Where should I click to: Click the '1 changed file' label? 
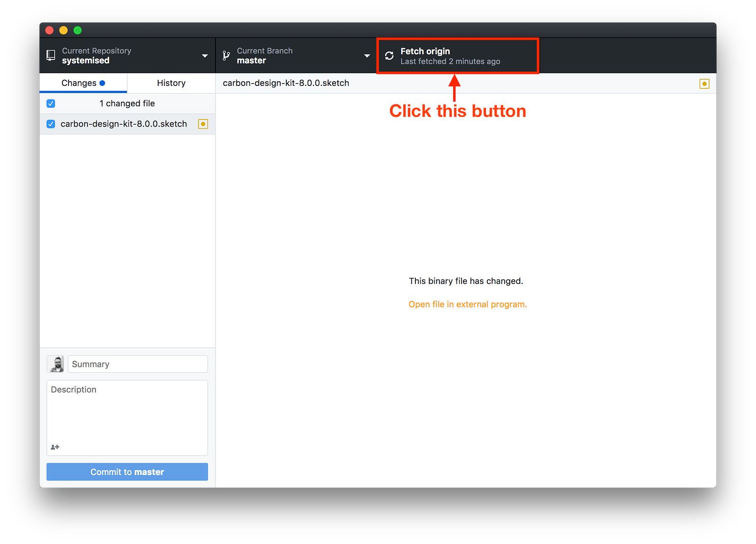pyautogui.click(x=127, y=103)
